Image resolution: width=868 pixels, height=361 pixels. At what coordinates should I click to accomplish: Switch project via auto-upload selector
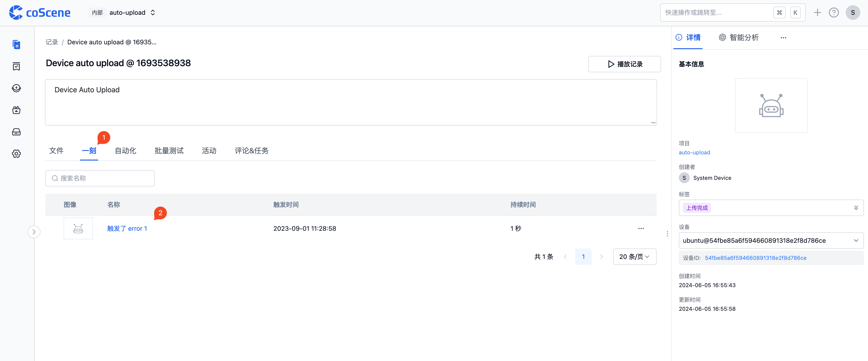[132, 13]
